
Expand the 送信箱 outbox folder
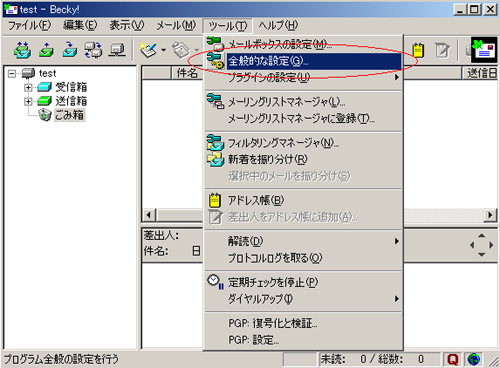tap(28, 101)
